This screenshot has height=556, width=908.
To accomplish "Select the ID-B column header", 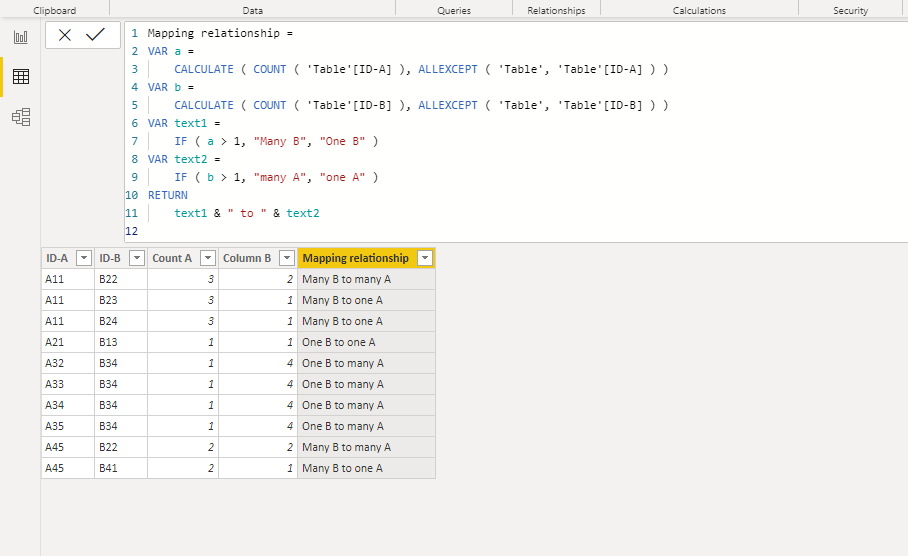I will [109, 258].
